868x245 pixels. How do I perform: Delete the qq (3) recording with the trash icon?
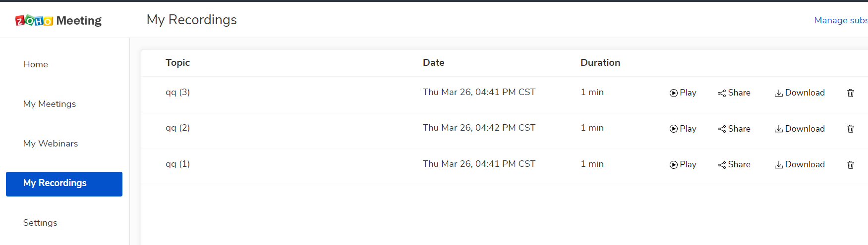coord(851,93)
